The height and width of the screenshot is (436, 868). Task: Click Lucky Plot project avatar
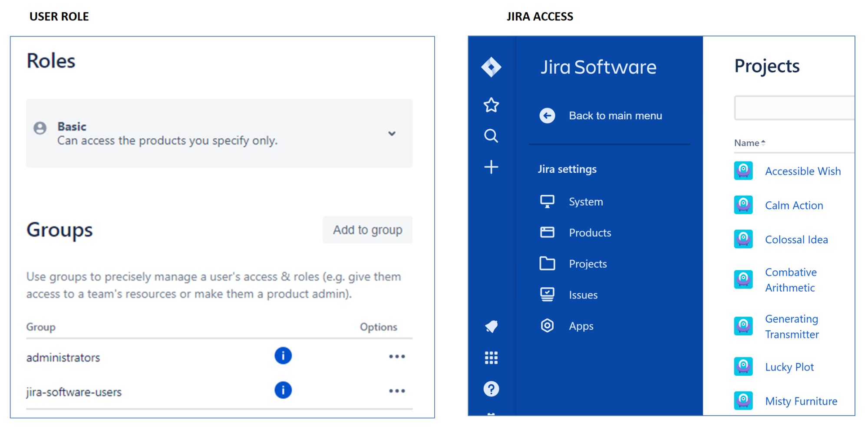pos(743,367)
